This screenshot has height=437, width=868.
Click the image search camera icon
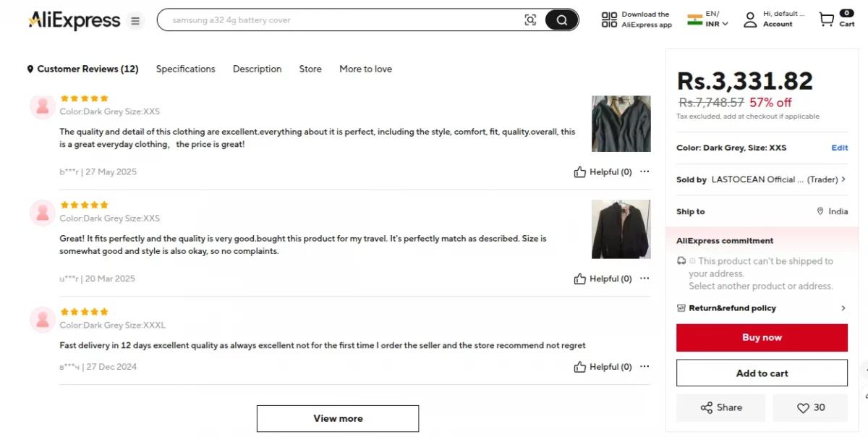[x=530, y=20]
